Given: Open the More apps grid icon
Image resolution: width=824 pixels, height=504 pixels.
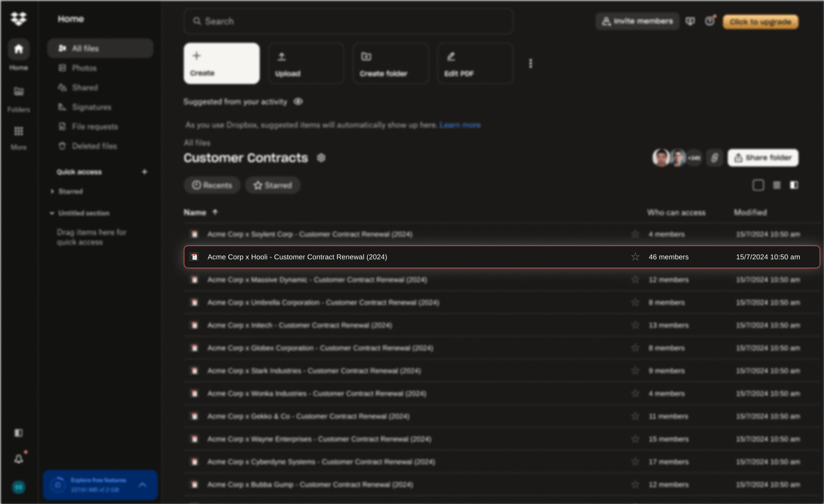Looking at the screenshot, I should pos(18,131).
